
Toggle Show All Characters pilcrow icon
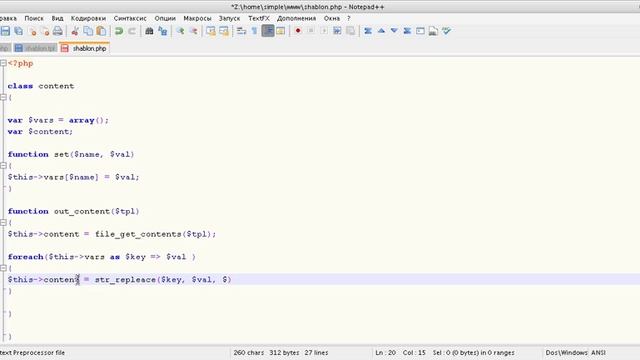point(254,31)
